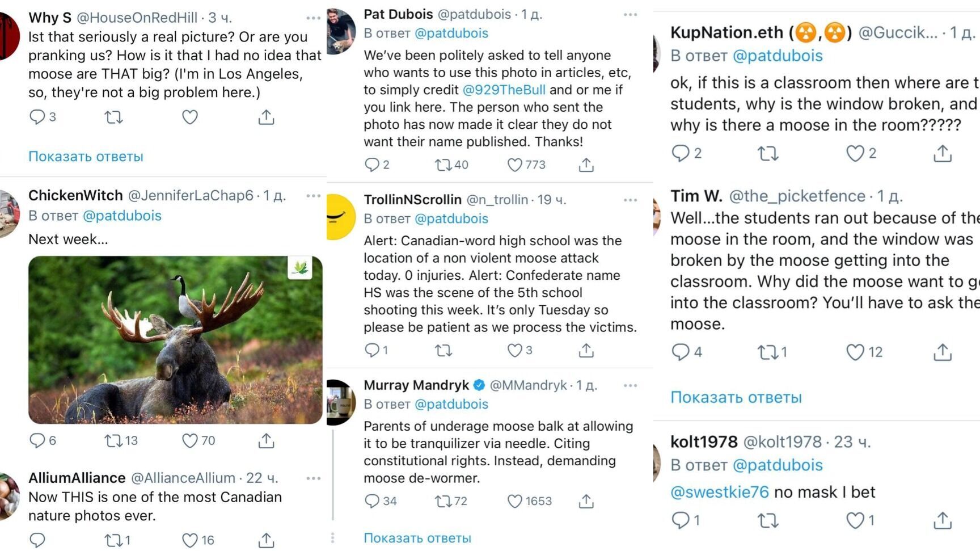
Task: Open the moose with goose photo
Action: click(175, 339)
